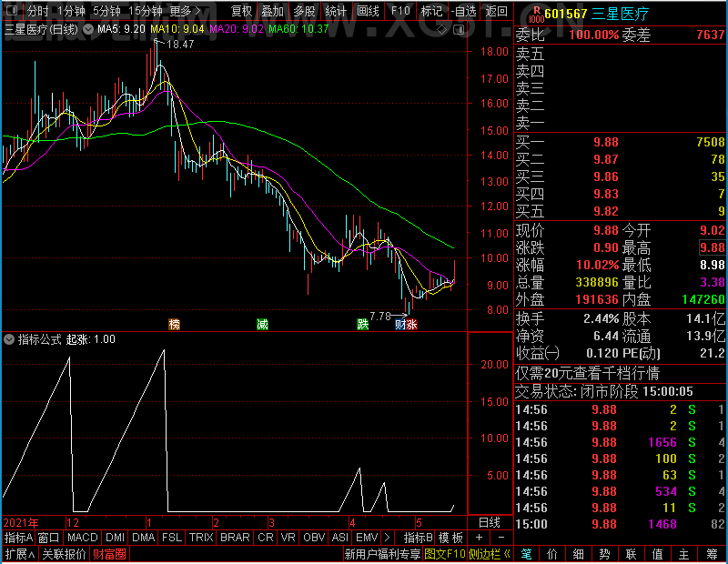Select the EMV indicator
Screen dimensions: 728x564
coord(367,538)
